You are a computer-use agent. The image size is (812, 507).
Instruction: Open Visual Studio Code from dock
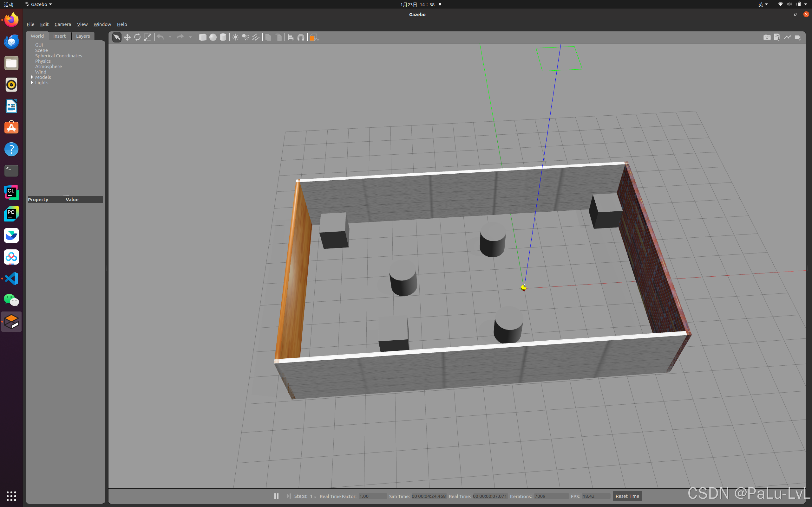11,278
